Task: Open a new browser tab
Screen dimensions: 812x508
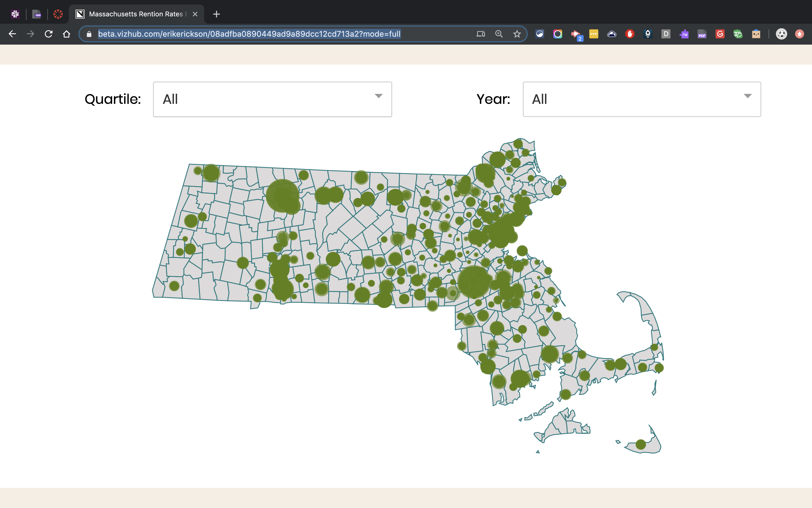Action: 217,14
